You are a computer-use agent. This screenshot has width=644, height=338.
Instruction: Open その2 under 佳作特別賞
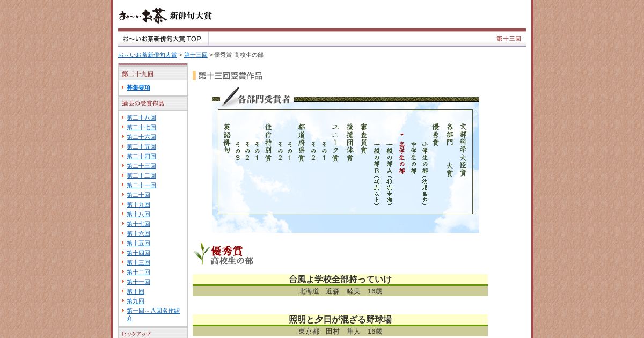pos(247,151)
